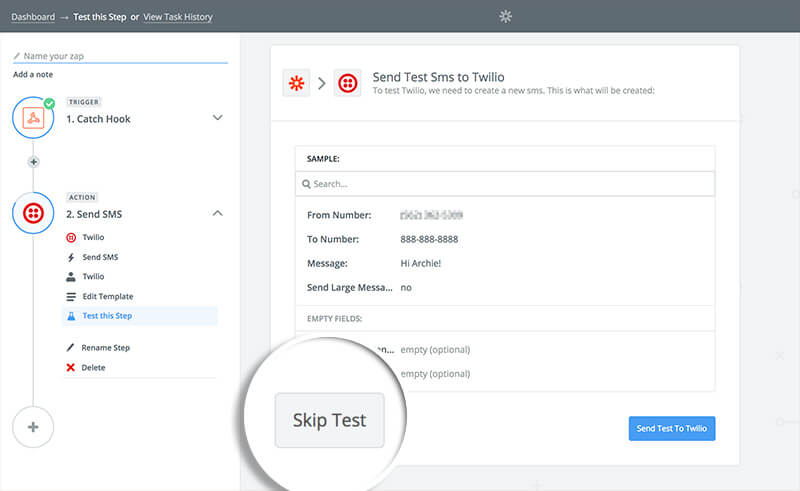Image resolution: width=800 pixels, height=491 pixels.
Task: Collapse the Send SMS action step
Action: [217, 213]
